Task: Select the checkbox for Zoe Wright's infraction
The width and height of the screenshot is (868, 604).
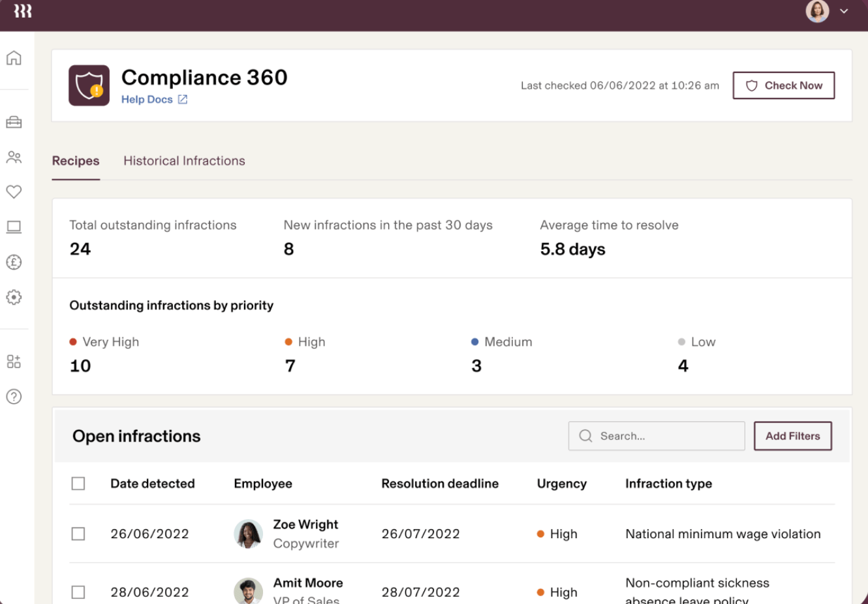Action: coord(78,534)
